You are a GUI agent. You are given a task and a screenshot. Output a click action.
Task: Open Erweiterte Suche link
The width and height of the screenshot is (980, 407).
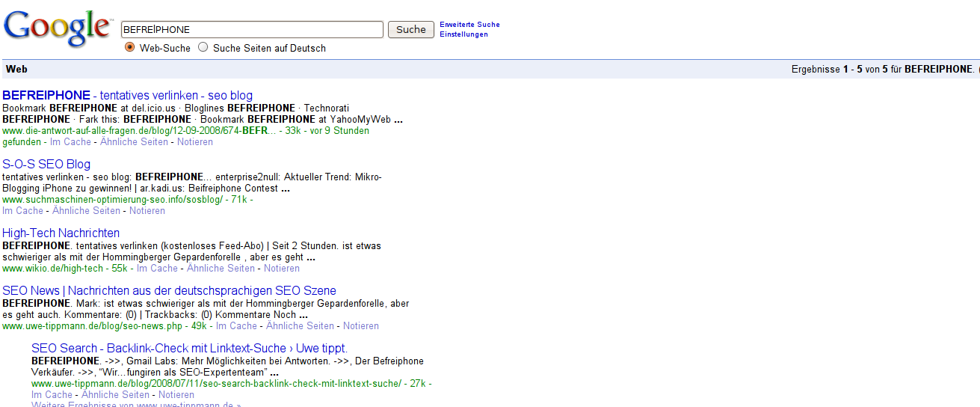pos(469,25)
